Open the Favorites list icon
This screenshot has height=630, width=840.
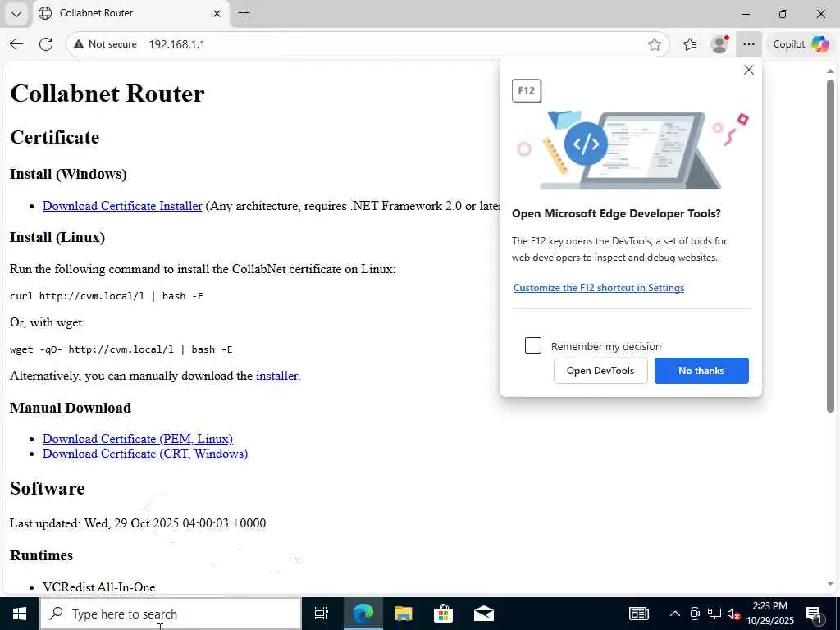pyautogui.click(x=690, y=44)
